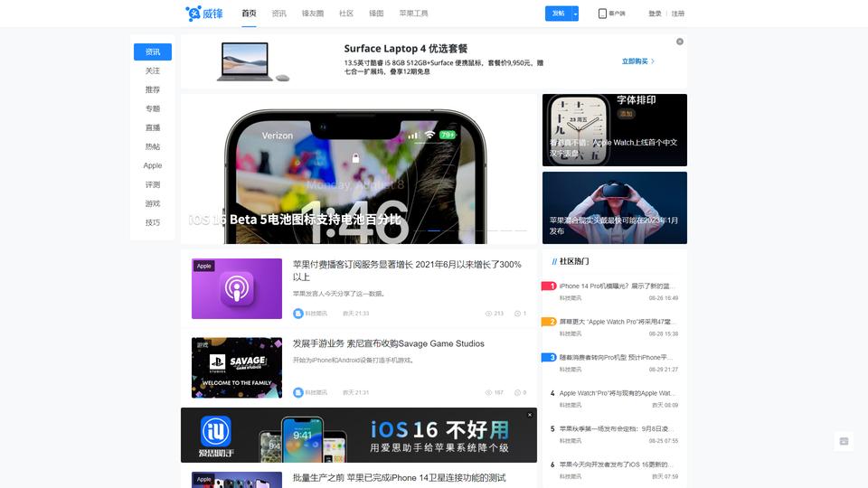
Task: Click comment icon on podcast article
Action: (x=517, y=314)
